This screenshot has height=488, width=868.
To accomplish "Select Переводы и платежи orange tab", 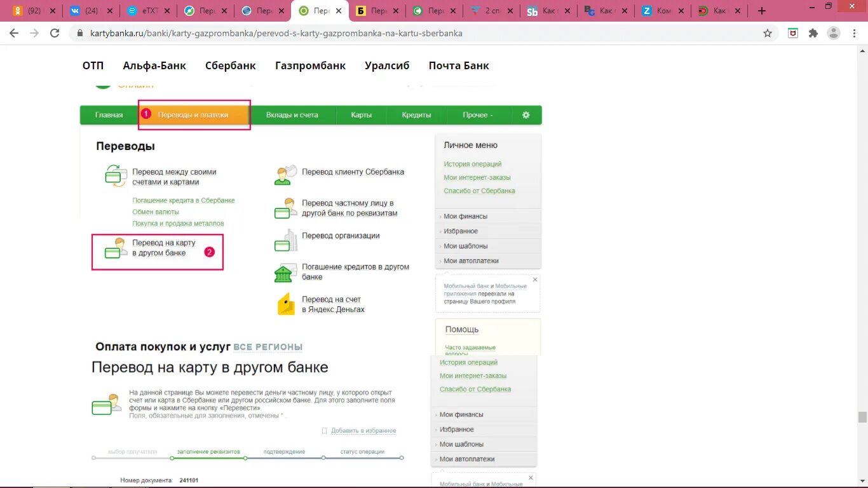I will coord(193,115).
